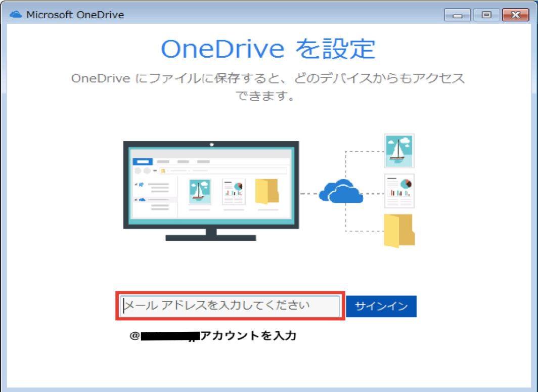Image resolution: width=538 pixels, height=392 pixels.
Task: Select the blue cloud illustration icon
Action: (341, 191)
